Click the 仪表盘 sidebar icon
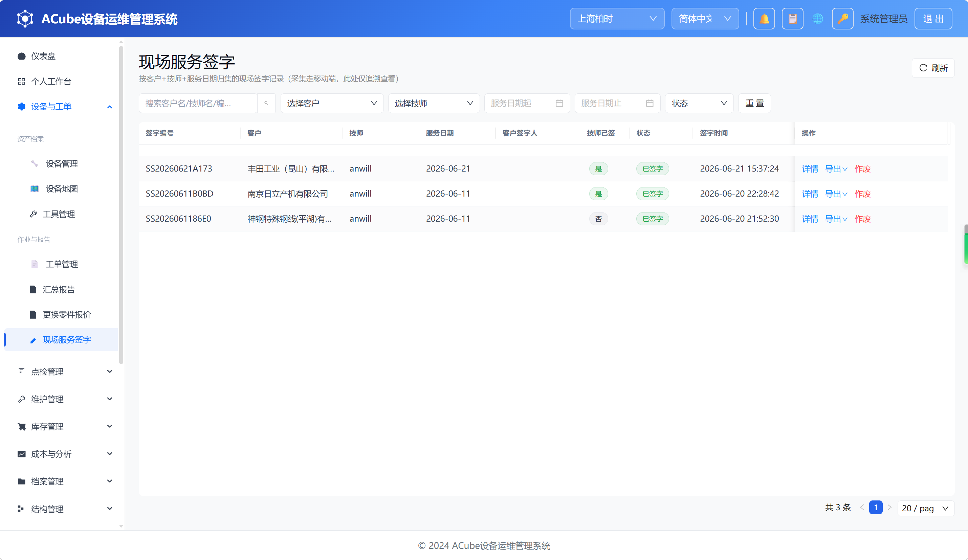Image resolution: width=968 pixels, height=560 pixels. click(22, 56)
